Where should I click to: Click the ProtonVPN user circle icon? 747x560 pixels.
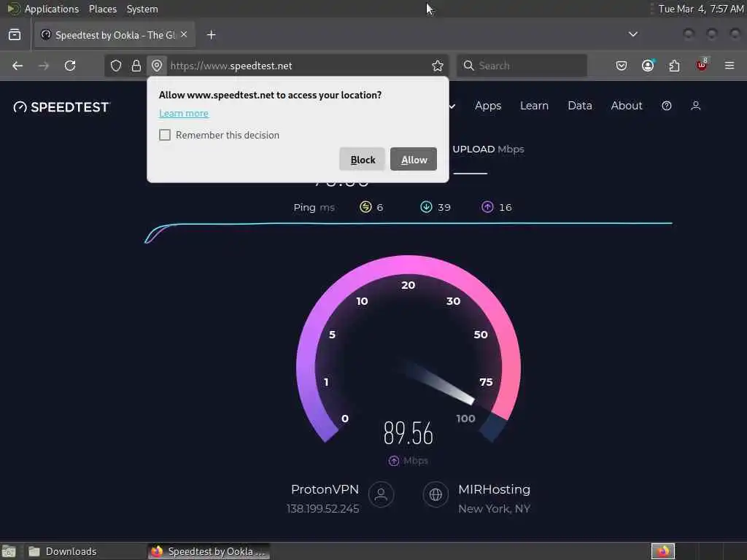point(381,494)
